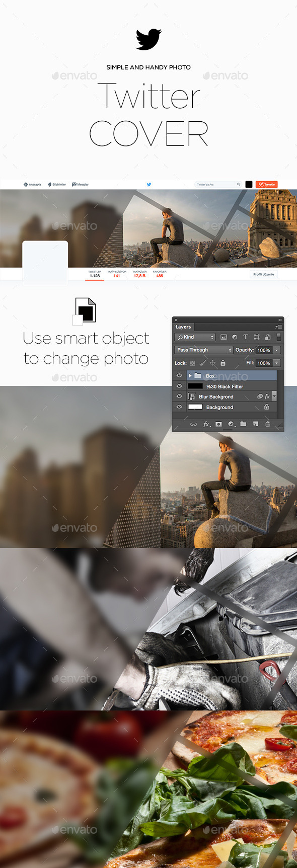Collapse the Layers panel with double arrows
This screenshot has height=868, width=297.
tap(280, 320)
